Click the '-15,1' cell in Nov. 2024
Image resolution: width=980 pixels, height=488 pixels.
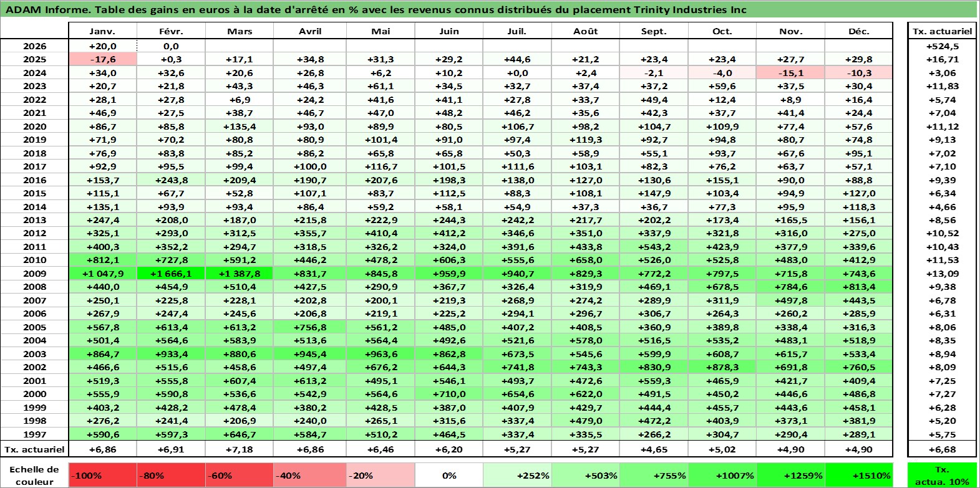(790, 73)
